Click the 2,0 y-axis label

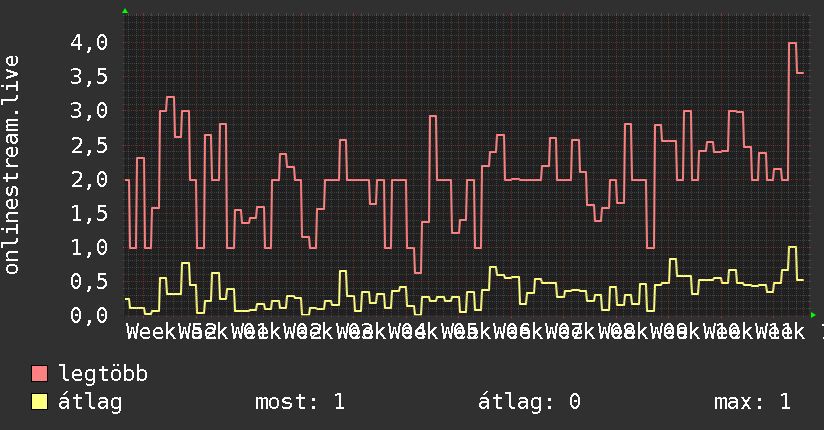(89, 180)
